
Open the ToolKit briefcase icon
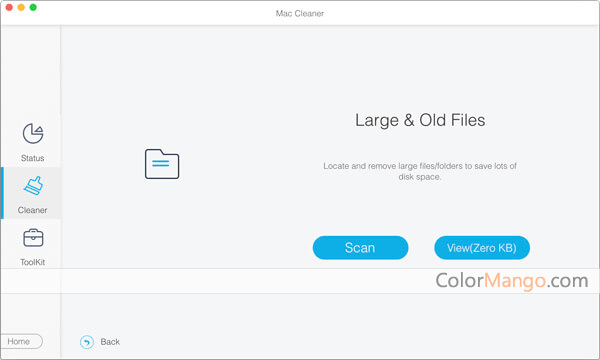coord(33,238)
